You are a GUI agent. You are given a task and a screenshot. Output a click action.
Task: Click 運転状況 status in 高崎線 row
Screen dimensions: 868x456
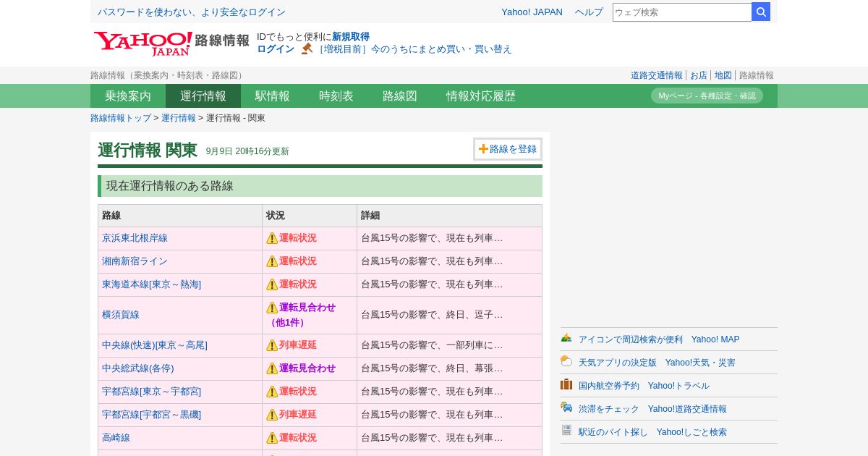pos(298,438)
